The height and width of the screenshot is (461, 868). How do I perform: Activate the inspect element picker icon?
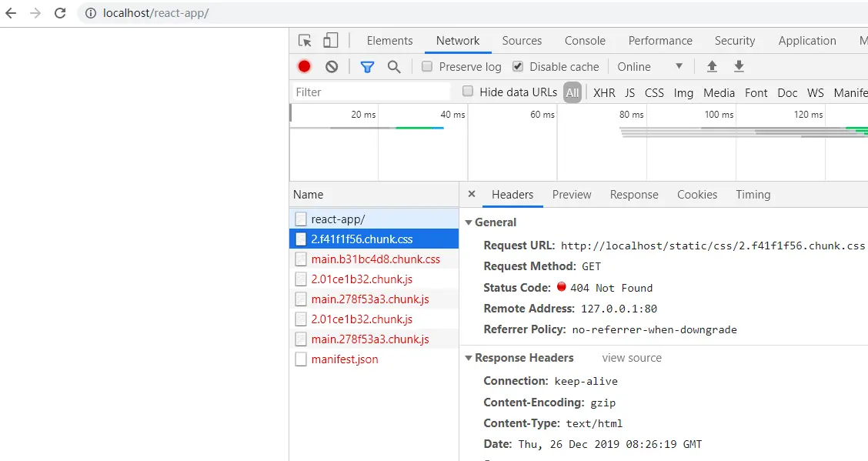tap(305, 40)
